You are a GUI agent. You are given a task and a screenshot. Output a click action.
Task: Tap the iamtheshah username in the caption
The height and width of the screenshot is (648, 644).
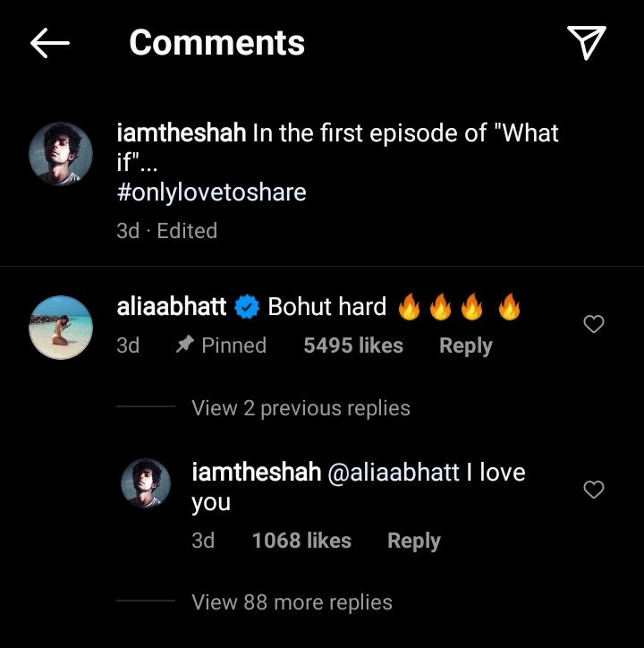click(182, 133)
